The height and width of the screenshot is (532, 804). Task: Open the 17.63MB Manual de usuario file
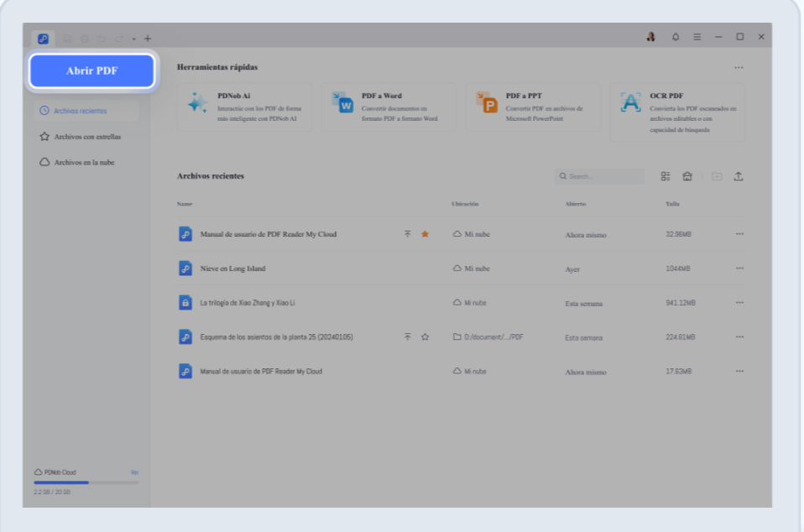(261, 372)
